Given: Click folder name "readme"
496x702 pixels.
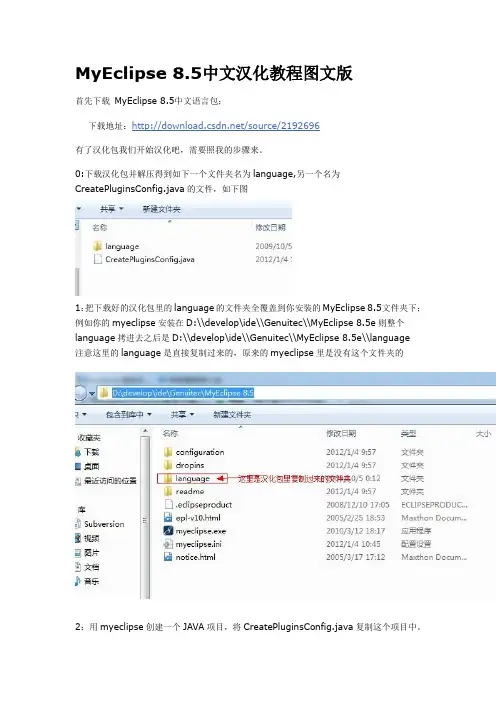Looking at the screenshot, I should coord(190,492).
